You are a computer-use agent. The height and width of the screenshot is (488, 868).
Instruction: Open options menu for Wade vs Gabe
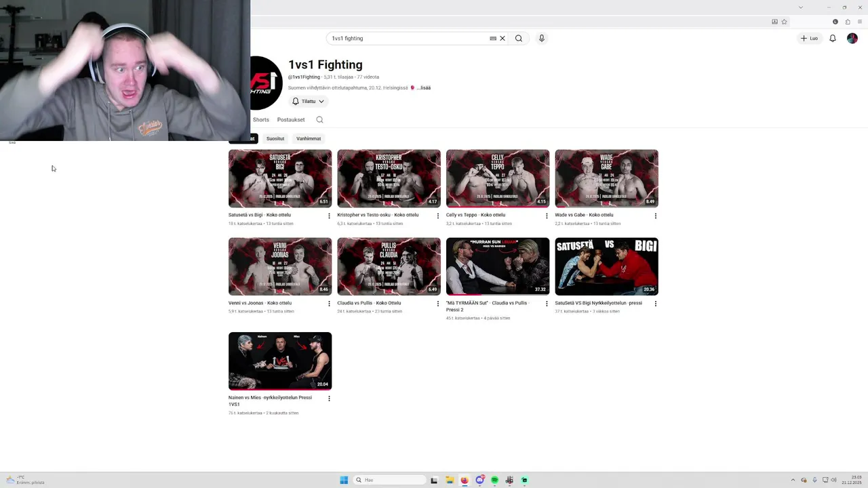tap(655, 216)
